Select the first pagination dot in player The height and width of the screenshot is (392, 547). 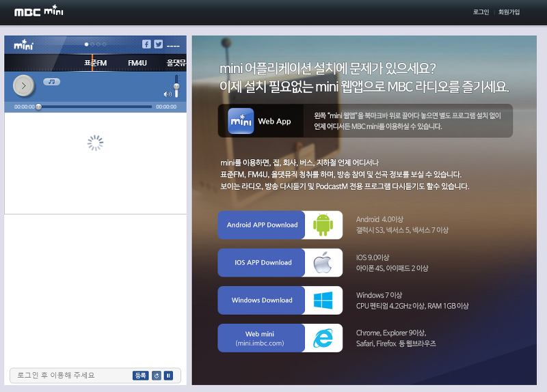[87, 44]
